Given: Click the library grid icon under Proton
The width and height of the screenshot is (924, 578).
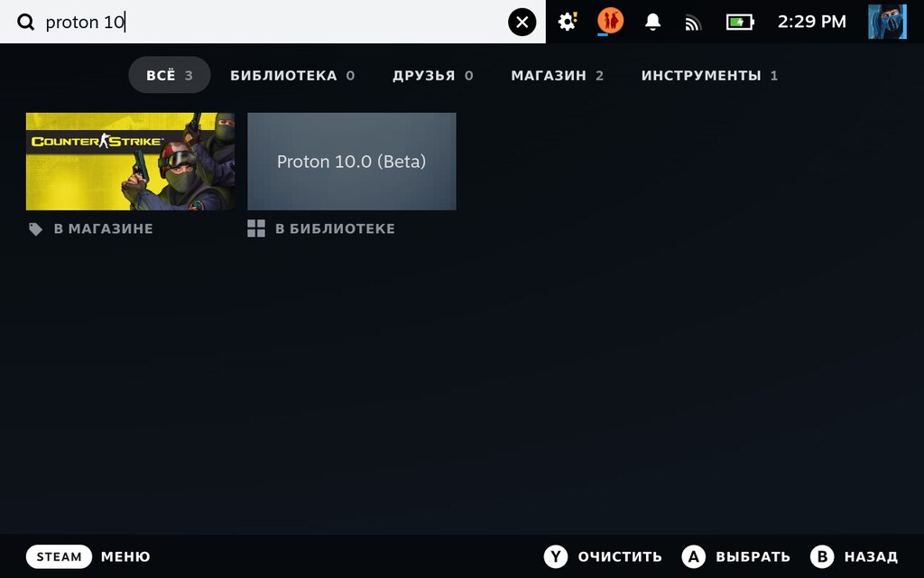Looking at the screenshot, I should click(256, 228).
